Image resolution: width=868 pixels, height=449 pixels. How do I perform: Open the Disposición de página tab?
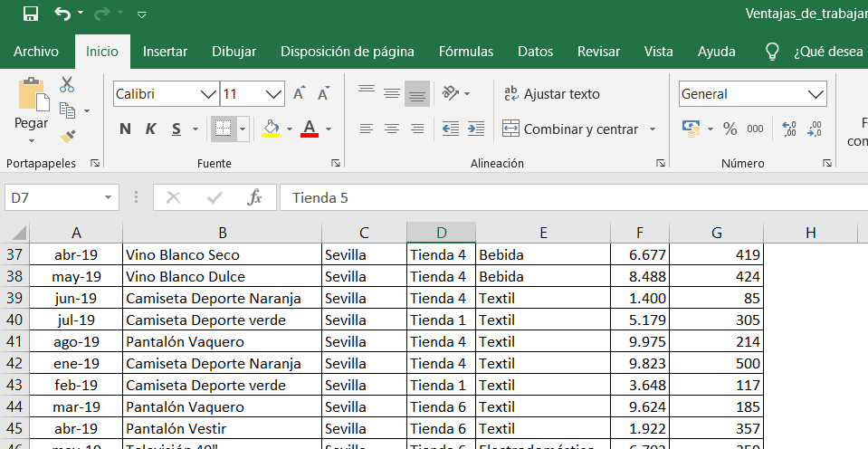coord(347,52)
